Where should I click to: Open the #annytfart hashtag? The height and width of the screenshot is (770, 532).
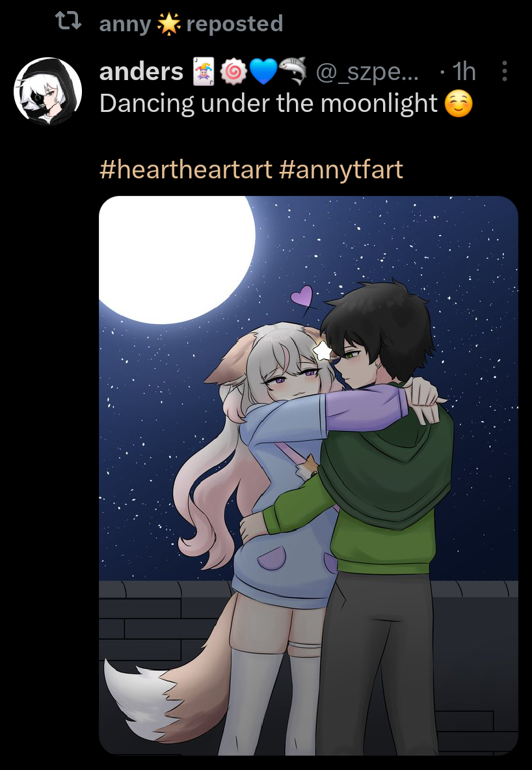click(341, 170)
